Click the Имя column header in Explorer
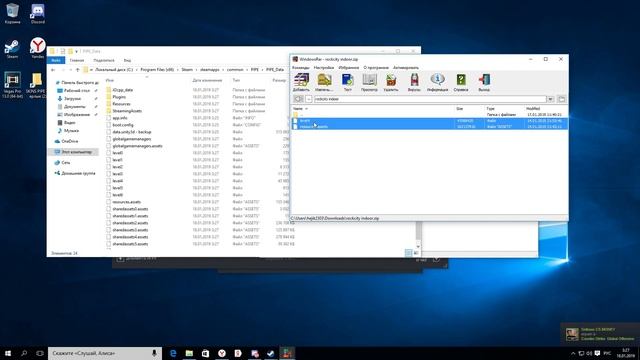 point(109,80)
